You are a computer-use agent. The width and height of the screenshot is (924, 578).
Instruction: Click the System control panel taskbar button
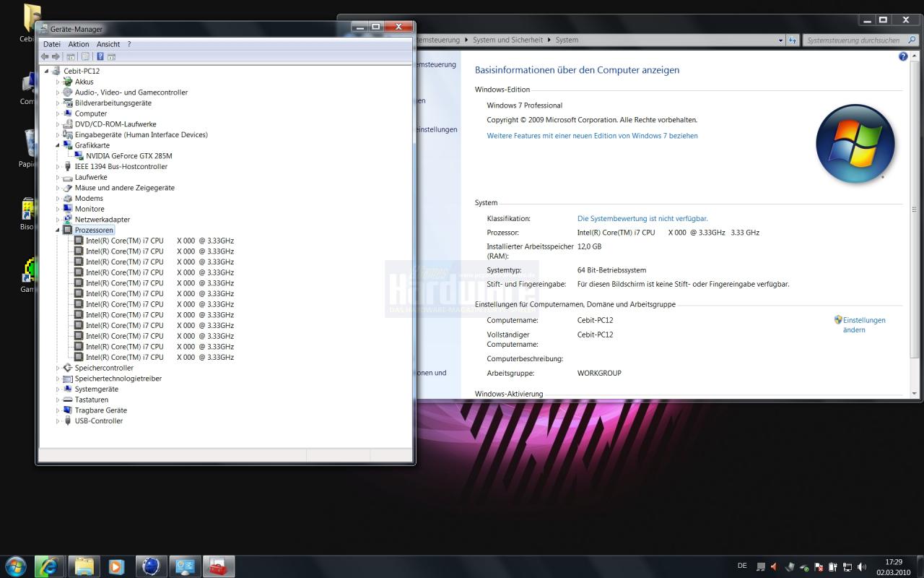coord(185,566)
